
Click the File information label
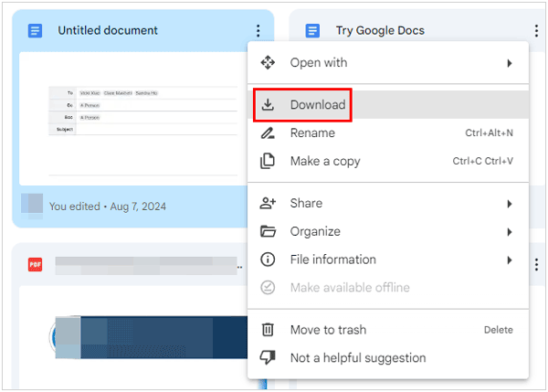(333, 260)
